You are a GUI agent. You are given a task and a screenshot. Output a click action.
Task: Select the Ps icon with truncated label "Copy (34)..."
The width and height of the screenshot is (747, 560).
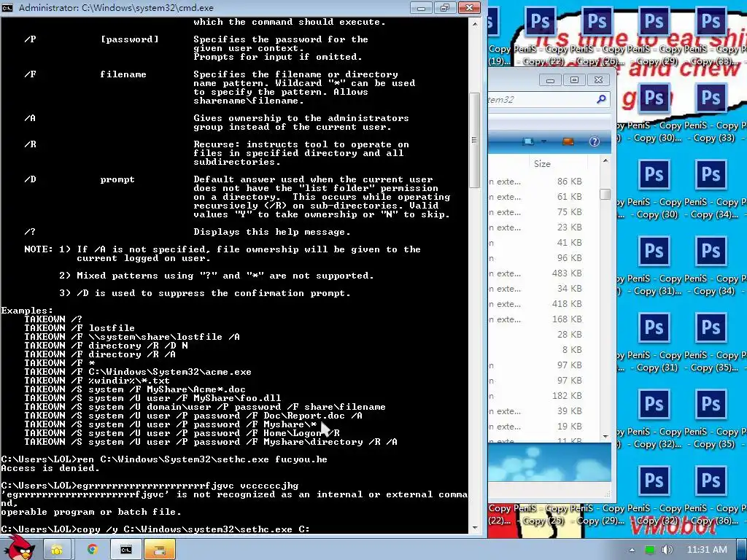(711, 175)
